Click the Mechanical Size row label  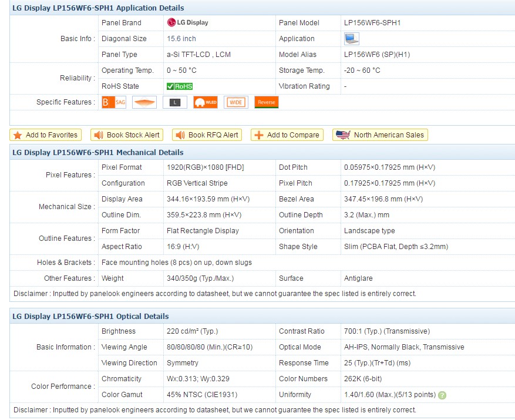coord(67,207)
